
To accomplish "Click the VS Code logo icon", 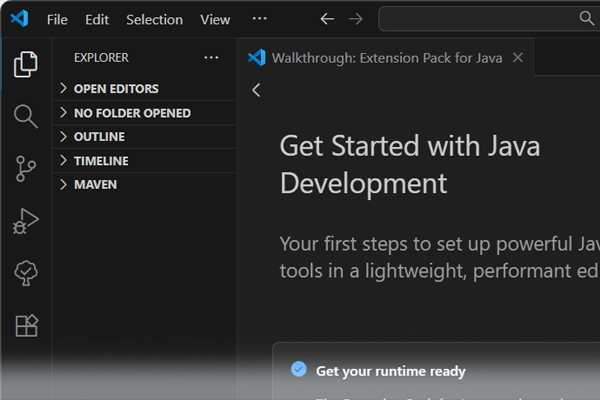I will [x=20, y=19].
